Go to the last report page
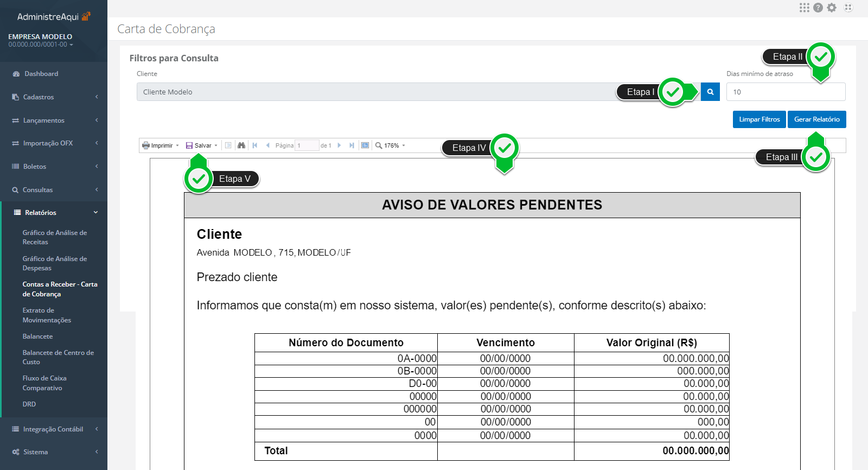868x470 pixels. [352, 145]
